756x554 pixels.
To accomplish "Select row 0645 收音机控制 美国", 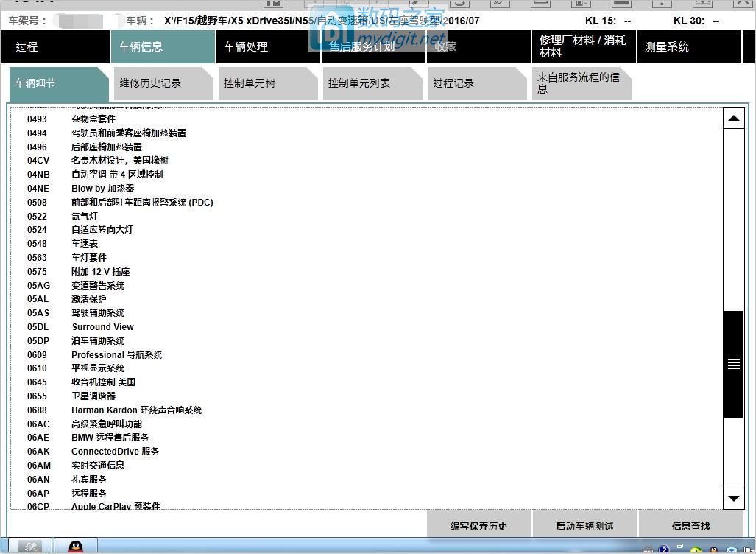I will 82,382.
